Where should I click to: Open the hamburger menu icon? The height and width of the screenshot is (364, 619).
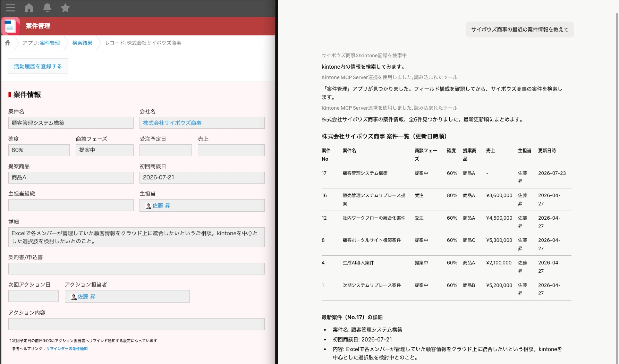(x=10, y=8)
